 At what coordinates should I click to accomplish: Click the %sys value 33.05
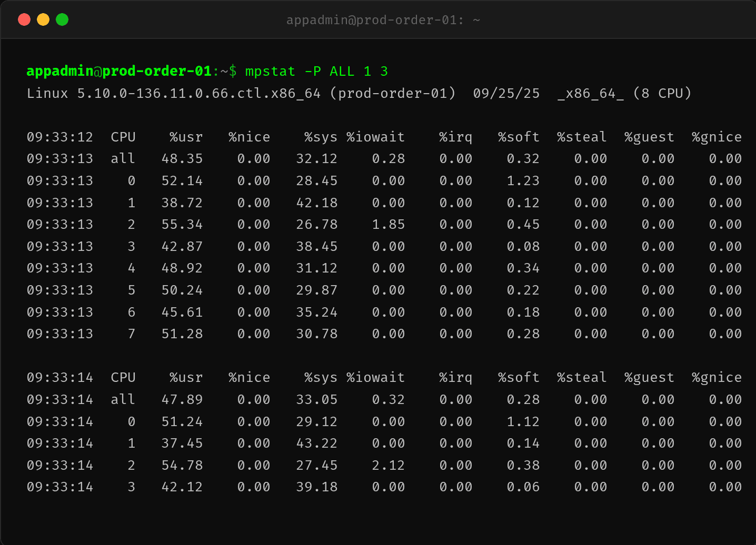tap(316, 399)
